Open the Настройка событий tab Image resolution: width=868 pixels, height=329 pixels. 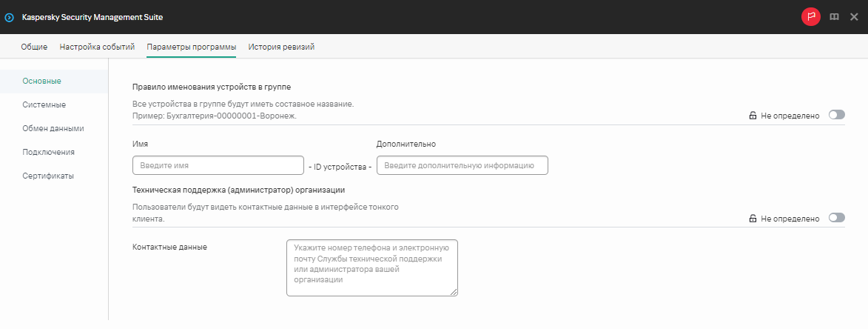click(97, 47)
